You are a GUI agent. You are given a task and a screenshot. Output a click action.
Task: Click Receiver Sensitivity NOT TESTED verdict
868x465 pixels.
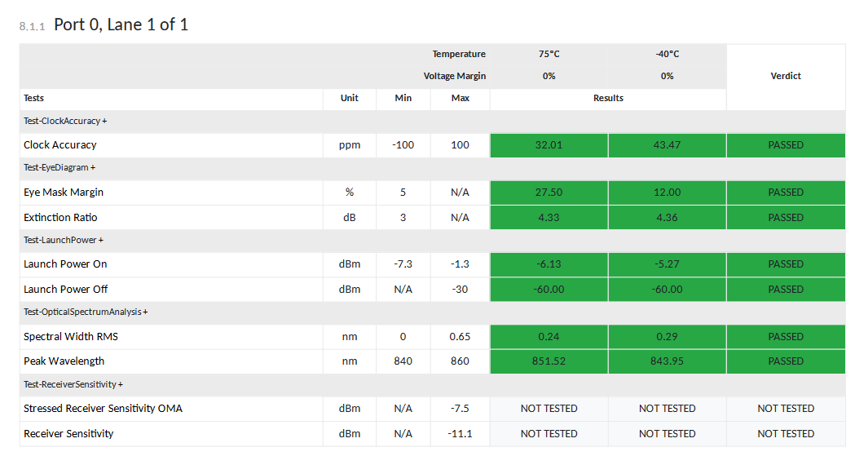tap(785, 434)
